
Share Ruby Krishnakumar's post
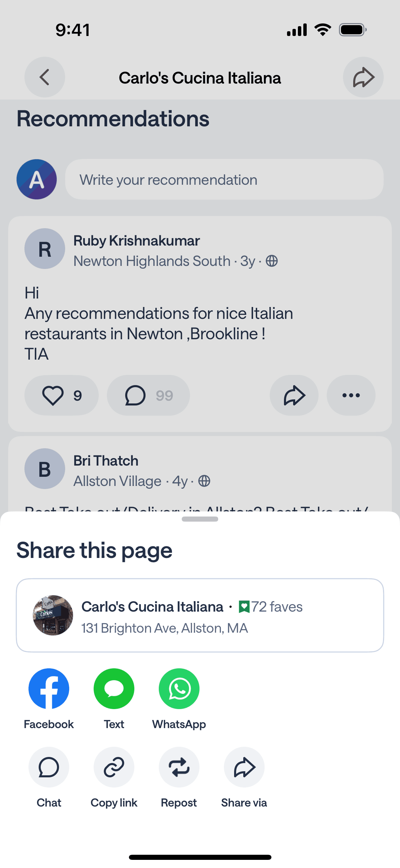click(x=294, y=395)
